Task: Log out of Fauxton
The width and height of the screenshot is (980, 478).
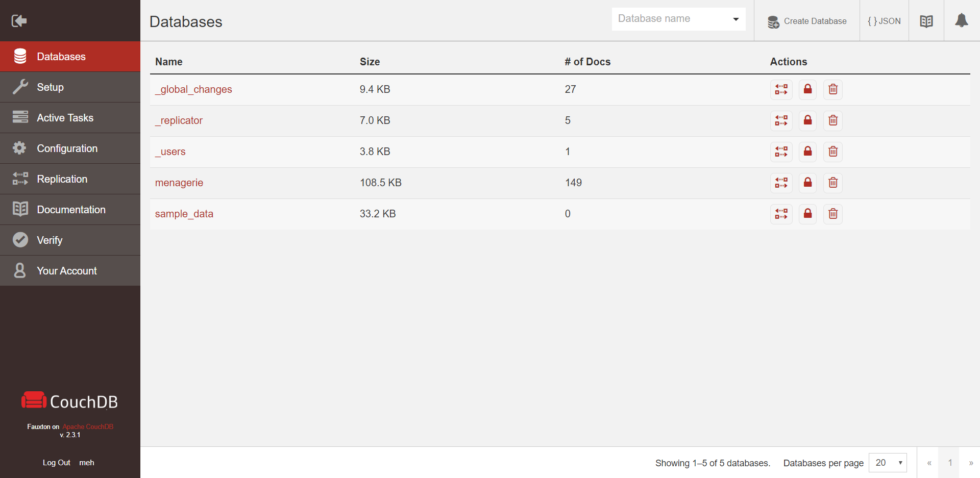Action: point(56,463)
